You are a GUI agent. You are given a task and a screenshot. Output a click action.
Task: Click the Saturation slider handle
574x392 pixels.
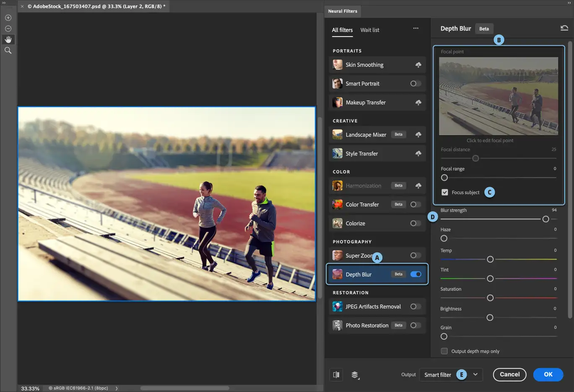click(490, 298)
